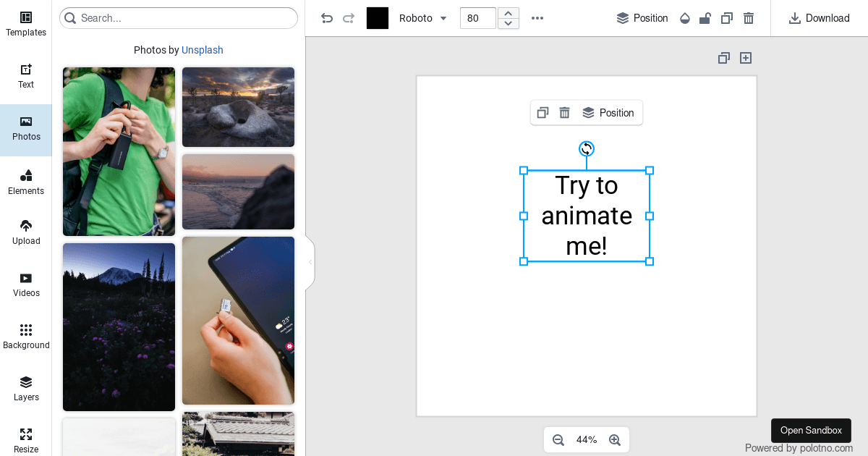Switch to the Photos panel
This screenshot has height=456, width=868.
pos(26,130)
